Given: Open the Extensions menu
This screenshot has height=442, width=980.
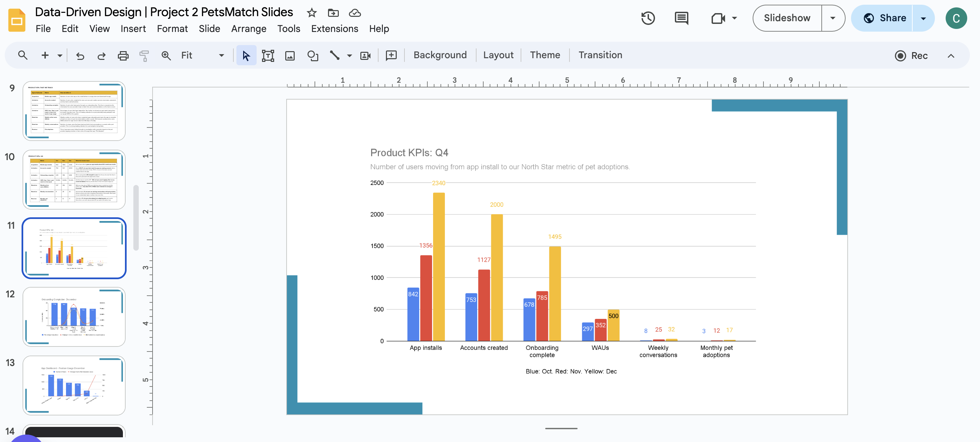Looking at the screenshot, I should (335, 28).
